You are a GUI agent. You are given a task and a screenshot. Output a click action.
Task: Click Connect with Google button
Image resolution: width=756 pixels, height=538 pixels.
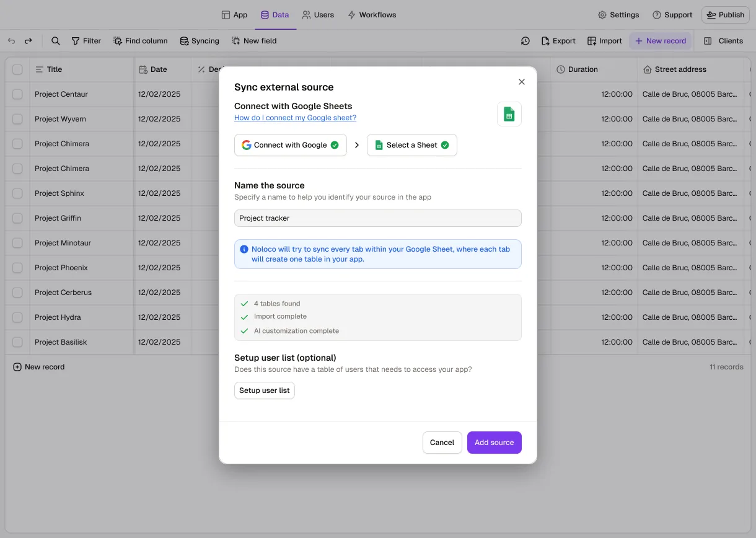tap(291, 145)
